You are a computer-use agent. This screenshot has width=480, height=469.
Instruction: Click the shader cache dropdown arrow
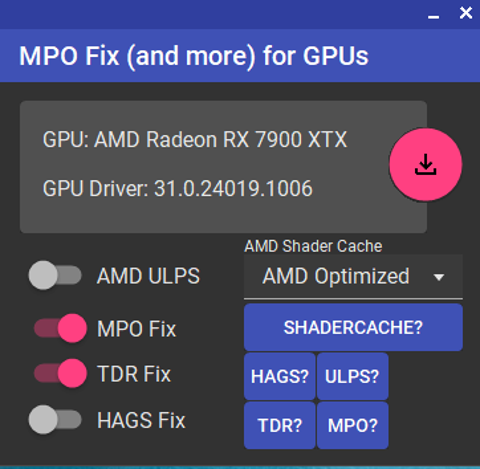coord(439,277)
